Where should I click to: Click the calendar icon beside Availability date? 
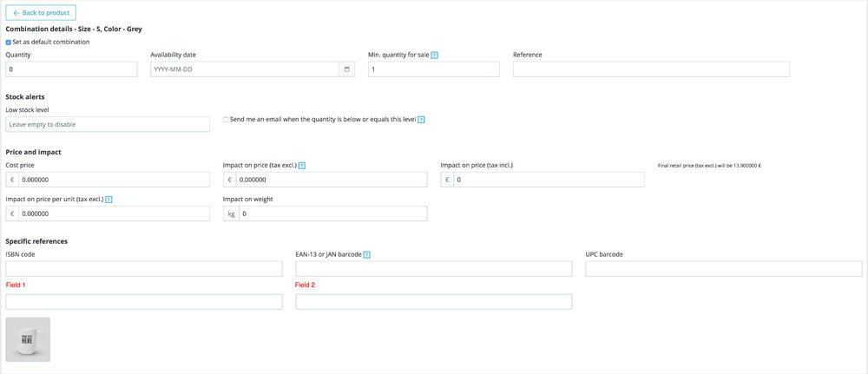click(x=346, y=69)
